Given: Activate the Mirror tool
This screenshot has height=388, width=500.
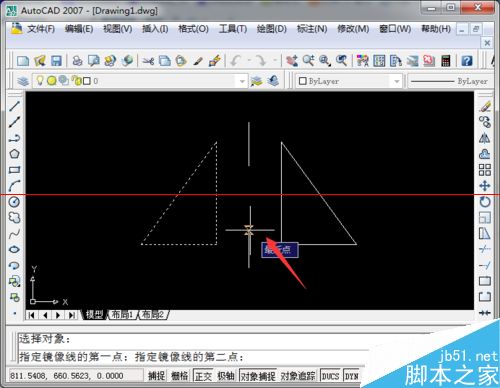Looking at the screenshot, I should (x=485, y=138).
